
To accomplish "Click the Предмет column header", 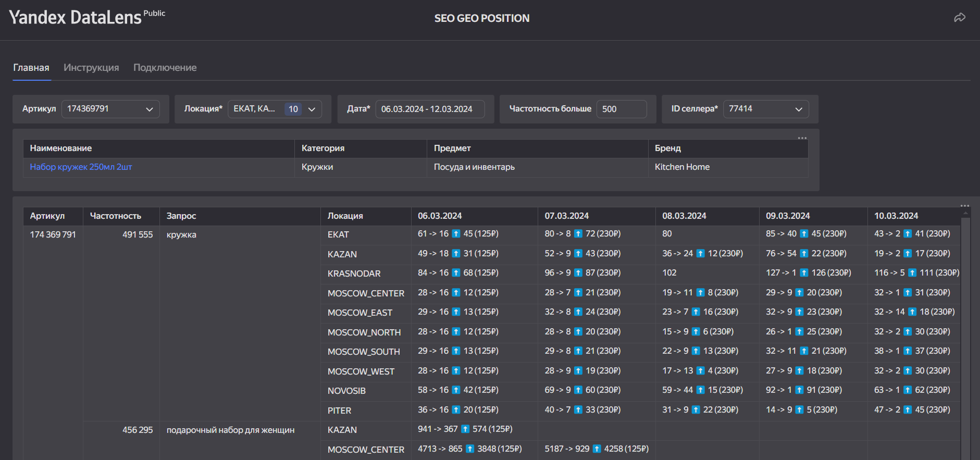I will 538,148.
